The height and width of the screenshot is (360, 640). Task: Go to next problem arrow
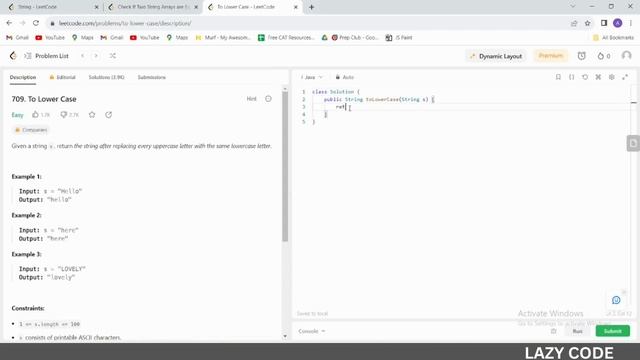[96, 56]
